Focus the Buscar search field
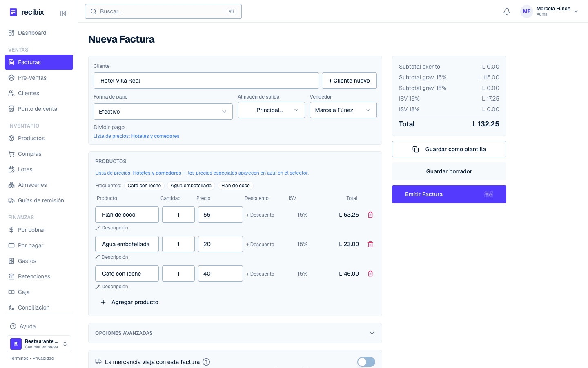588x368 pixels. (163, 11)
